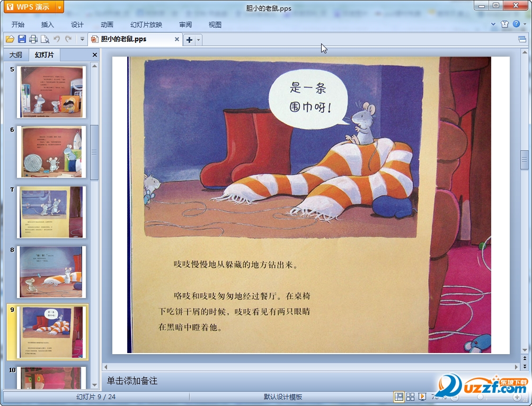Open the 视图 ribbon tab

coord(215,25)
